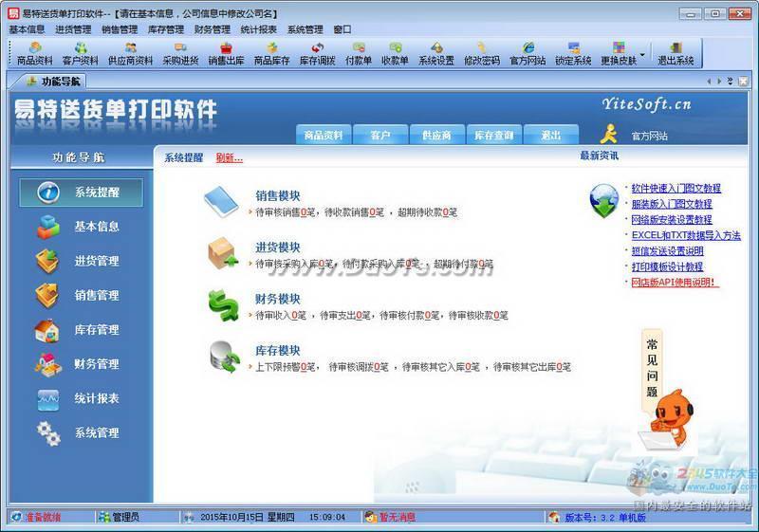Open 服装版入门图文教程 link
The width and height of the screenshot is (759, 532).
[x=672, y=204]
